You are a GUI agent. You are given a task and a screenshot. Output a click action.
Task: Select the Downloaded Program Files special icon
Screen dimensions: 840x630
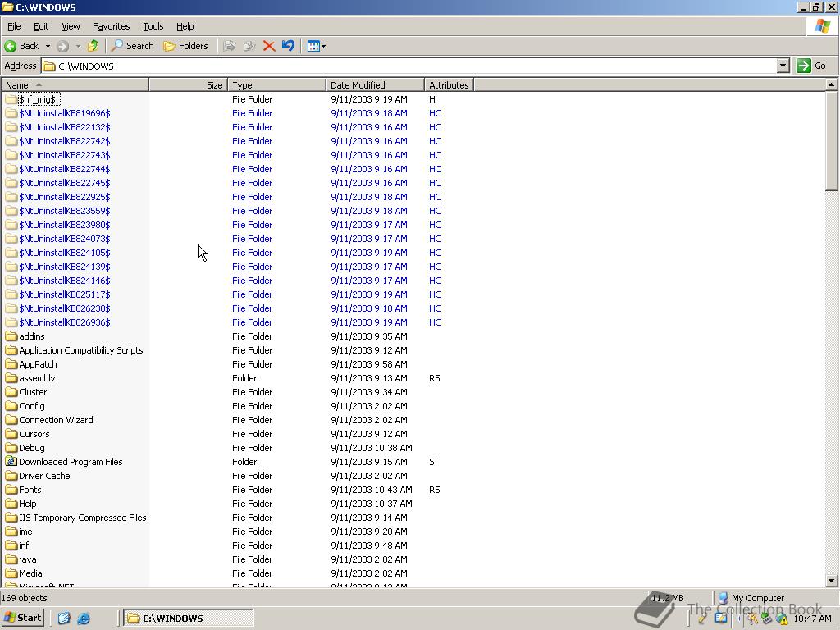pos(11,461)
